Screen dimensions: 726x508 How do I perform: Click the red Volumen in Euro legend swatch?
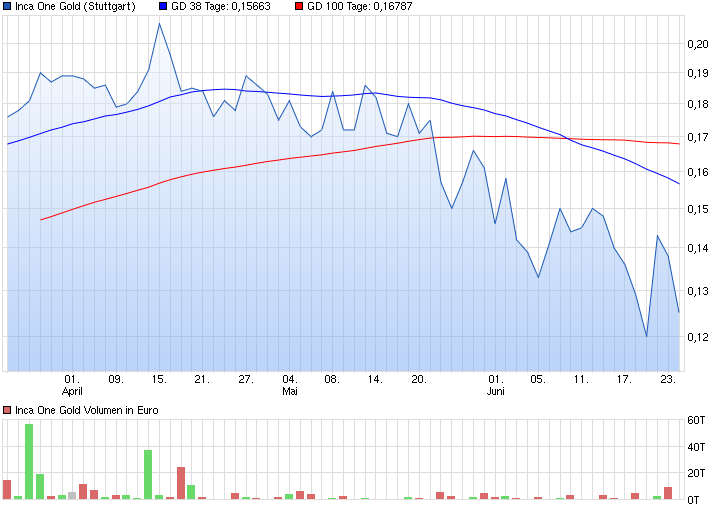7,410
